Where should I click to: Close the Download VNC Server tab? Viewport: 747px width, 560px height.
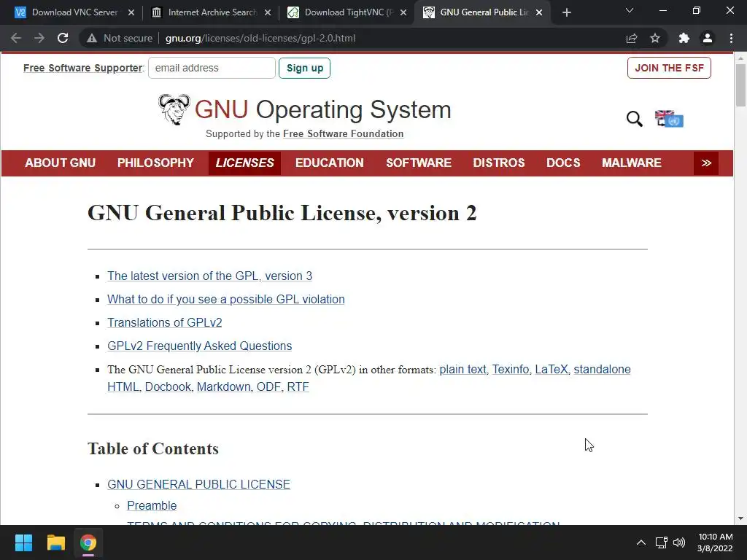(x=131, y=13)
